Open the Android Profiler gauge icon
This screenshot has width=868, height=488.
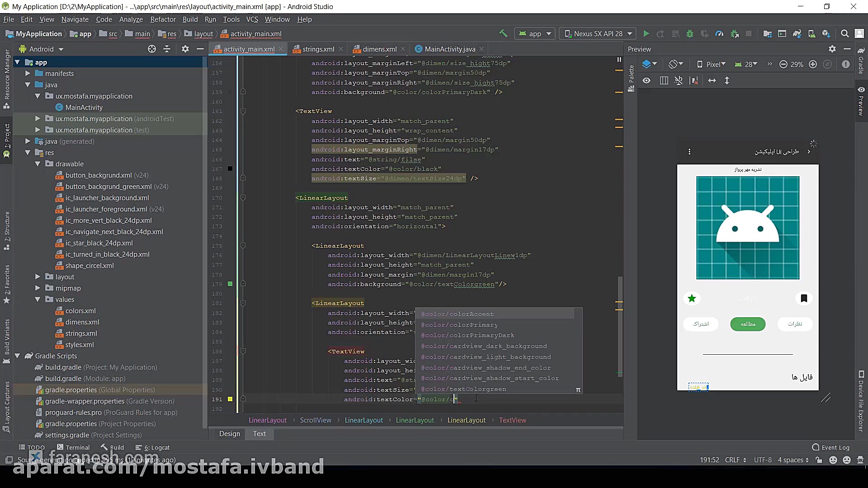[x=719, y=33]
